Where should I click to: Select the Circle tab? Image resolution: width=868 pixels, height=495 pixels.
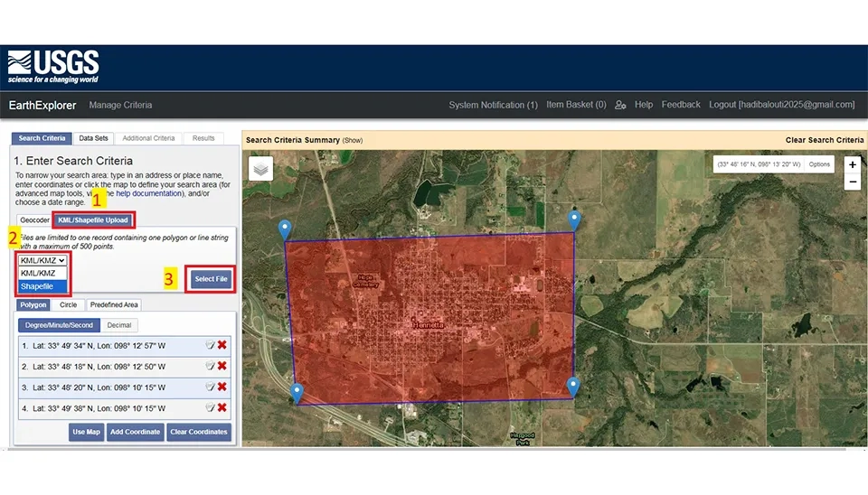68,304
